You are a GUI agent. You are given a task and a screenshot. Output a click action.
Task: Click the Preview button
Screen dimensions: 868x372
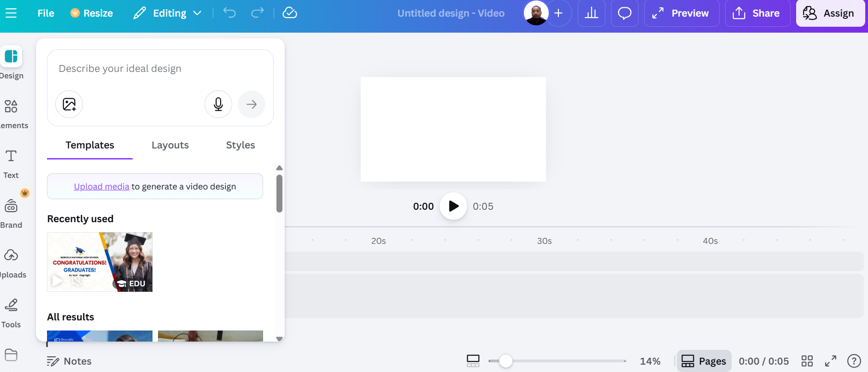(681, 13)
